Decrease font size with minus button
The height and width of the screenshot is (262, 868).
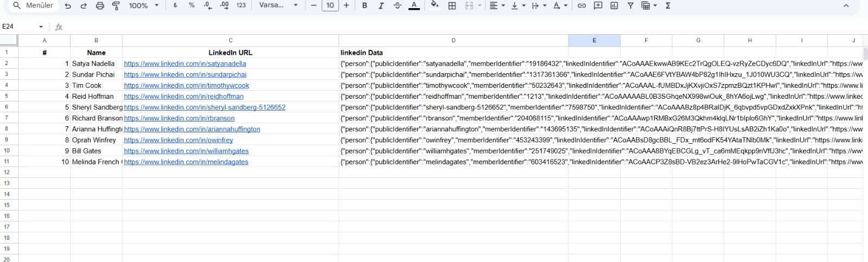[x=314, y=5]
